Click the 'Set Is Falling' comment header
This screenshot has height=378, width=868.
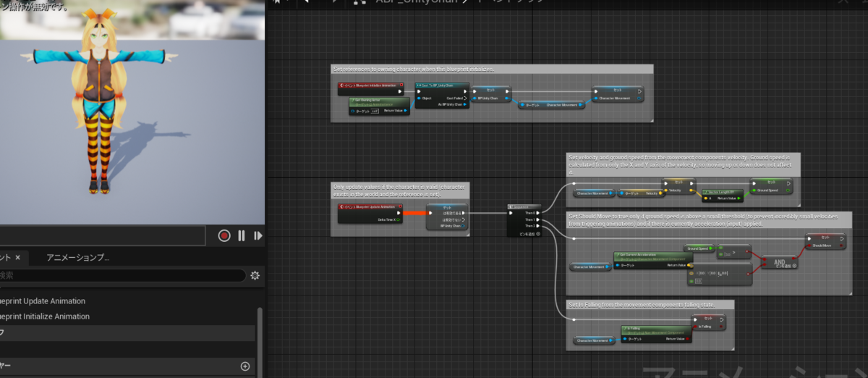pyautogui.click(x=651, y=304)
